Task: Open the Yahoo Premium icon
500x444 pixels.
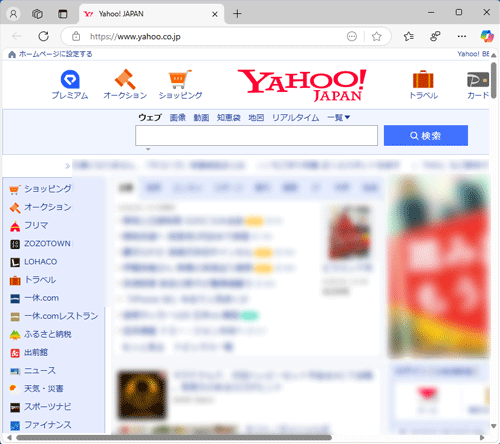Action: pos(70,80)
